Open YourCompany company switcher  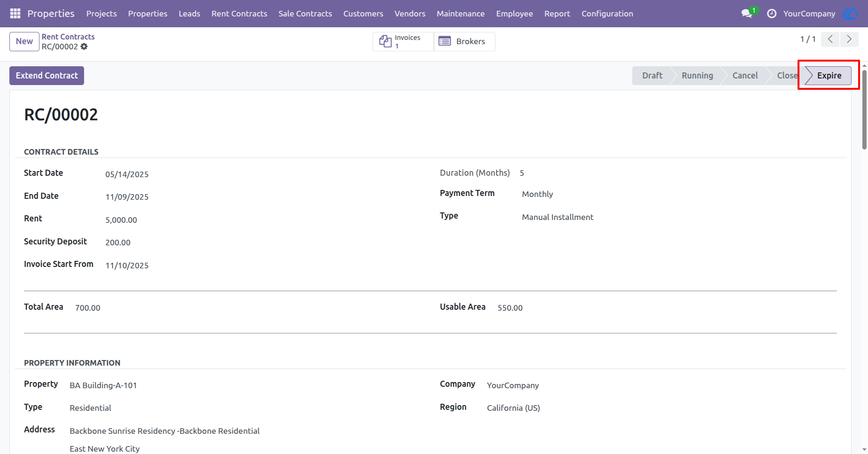tap(809, 14)
